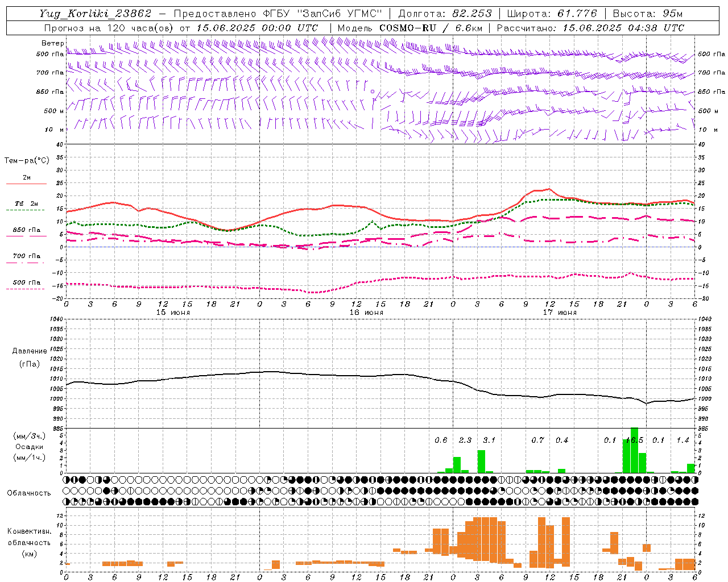Select the Прогноз на 120 часа(ов) text

(x=109, y=28)
